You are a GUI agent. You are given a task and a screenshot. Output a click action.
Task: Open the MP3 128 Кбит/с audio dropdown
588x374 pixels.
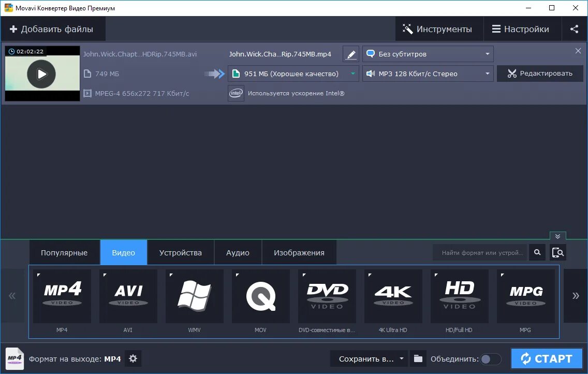[428, 74]
